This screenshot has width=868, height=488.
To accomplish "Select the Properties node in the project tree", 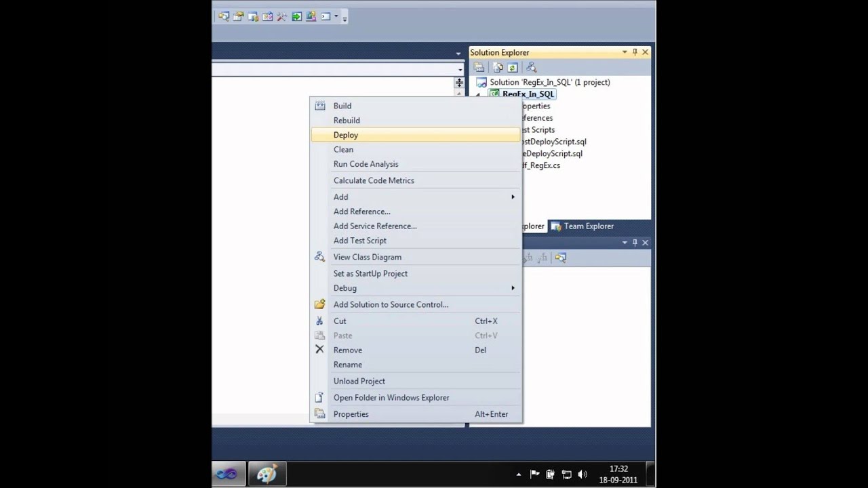I will [536, 106].
